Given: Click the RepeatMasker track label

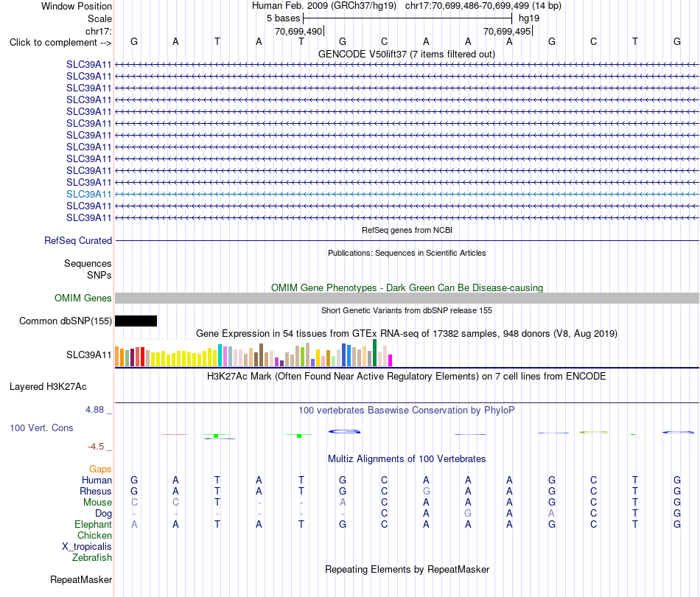Looking at the screenshot, I should (x=81, y=579).
